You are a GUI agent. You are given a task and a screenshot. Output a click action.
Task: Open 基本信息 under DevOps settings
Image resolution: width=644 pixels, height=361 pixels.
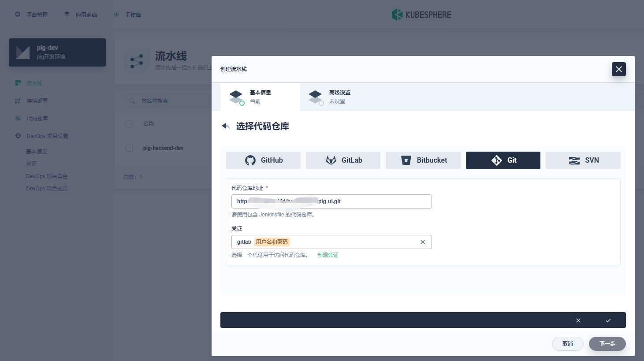[x=37, y=152]
